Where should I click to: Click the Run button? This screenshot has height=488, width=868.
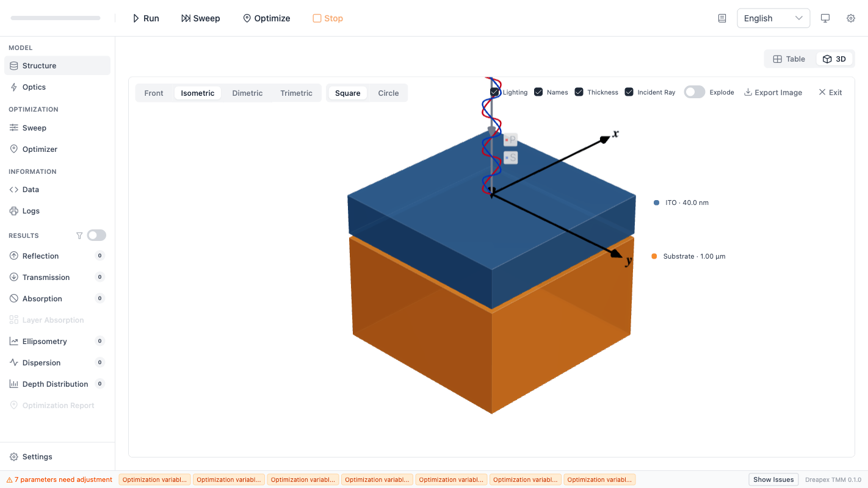(145, 18)
